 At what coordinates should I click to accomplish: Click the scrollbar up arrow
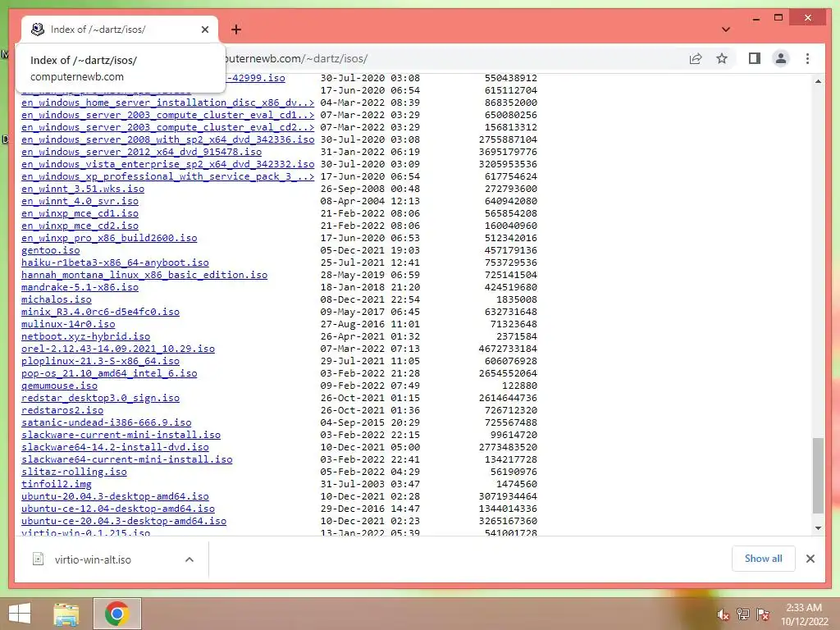(818, 81)
